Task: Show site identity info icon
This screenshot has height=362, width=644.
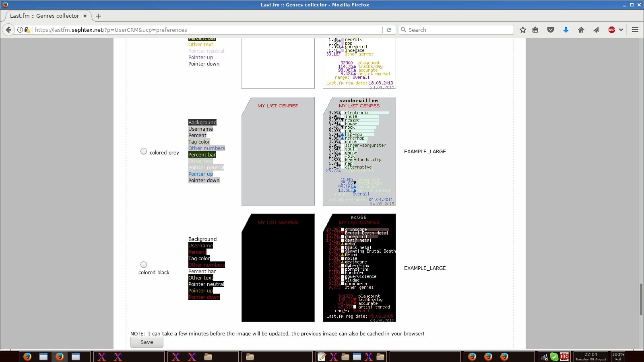Action: (x=20, y=30)
